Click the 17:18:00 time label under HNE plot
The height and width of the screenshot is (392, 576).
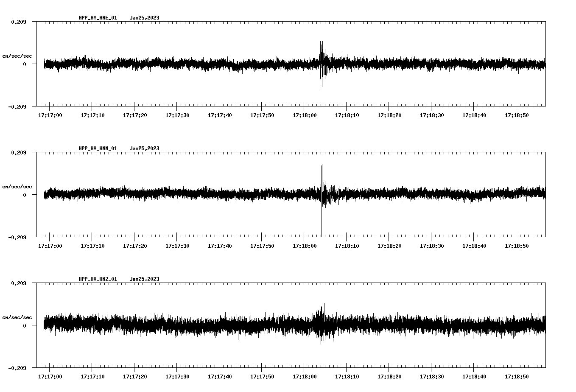click(x=305, y=115)
